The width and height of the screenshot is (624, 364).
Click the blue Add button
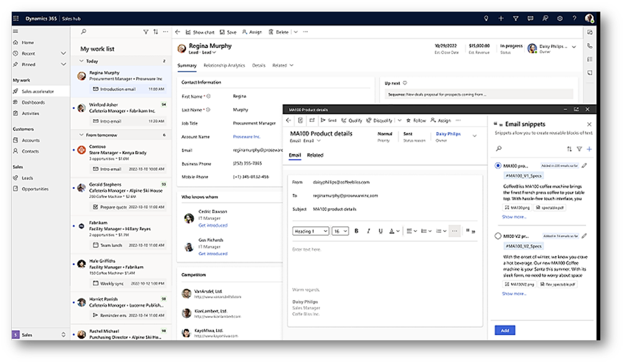click(504, 330)
